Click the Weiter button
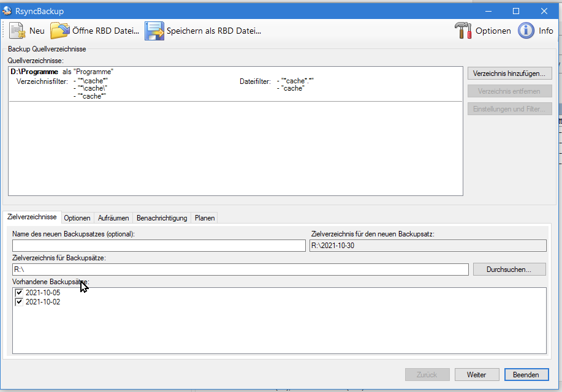 pyautogui.click(x=477, y=375)
